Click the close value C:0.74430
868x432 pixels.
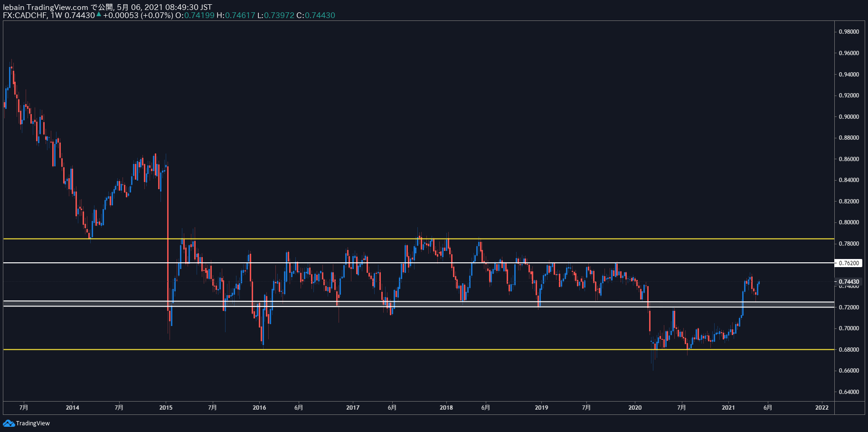coord(316,15)
